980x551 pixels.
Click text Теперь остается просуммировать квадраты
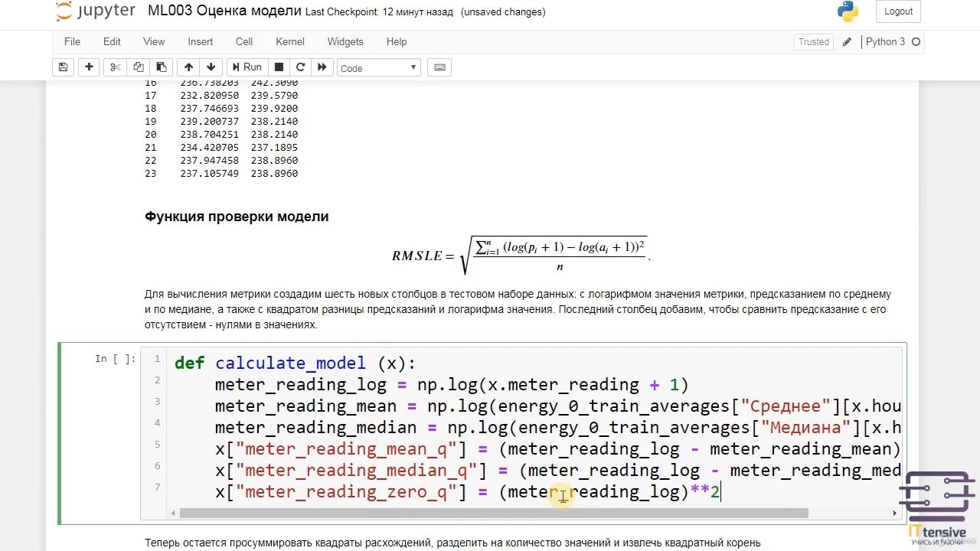point(452,543)
